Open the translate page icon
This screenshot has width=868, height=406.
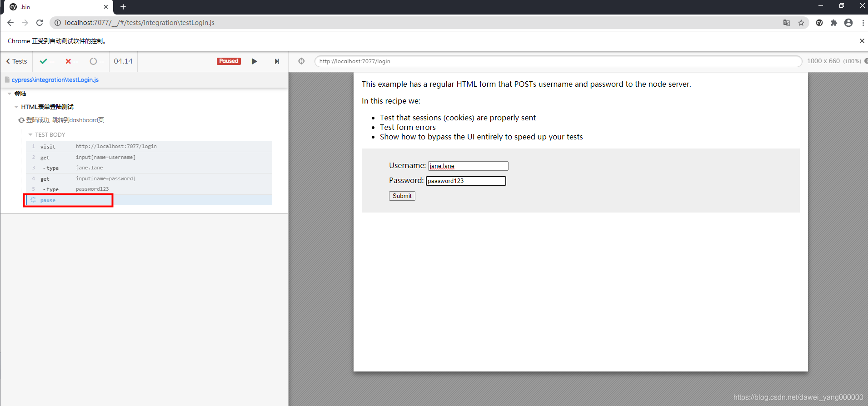[787, 23]
